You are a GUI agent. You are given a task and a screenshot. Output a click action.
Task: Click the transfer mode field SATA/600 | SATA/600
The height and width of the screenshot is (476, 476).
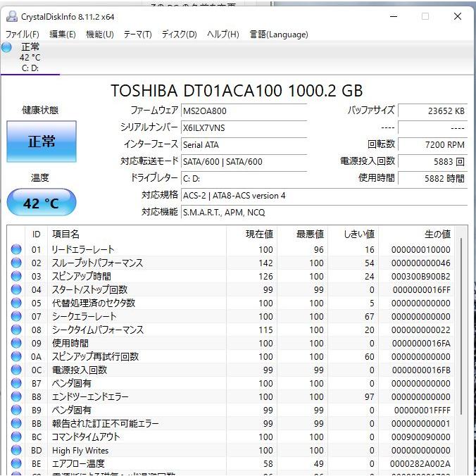[244, 161]
